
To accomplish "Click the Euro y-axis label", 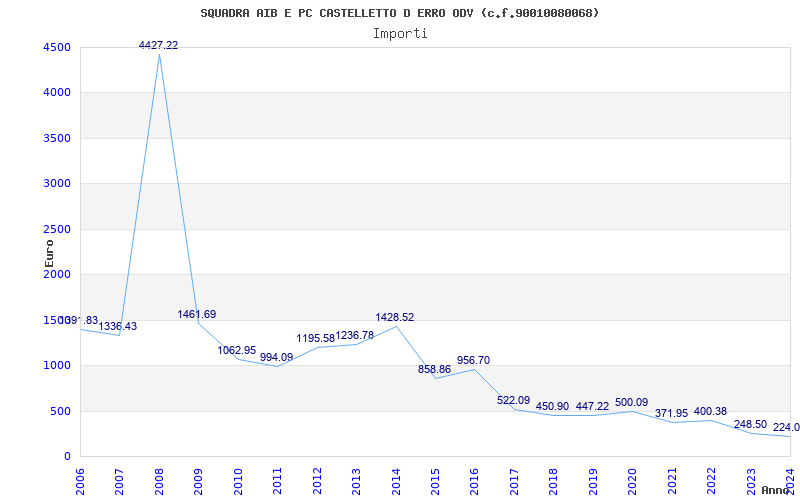I will coord(49,254).
